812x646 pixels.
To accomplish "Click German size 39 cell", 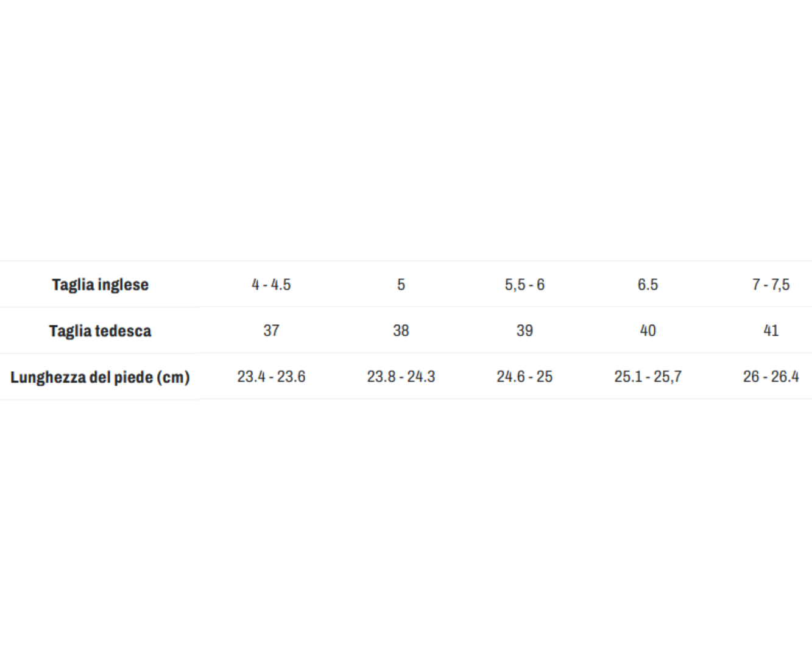I will tap(524, 331).
